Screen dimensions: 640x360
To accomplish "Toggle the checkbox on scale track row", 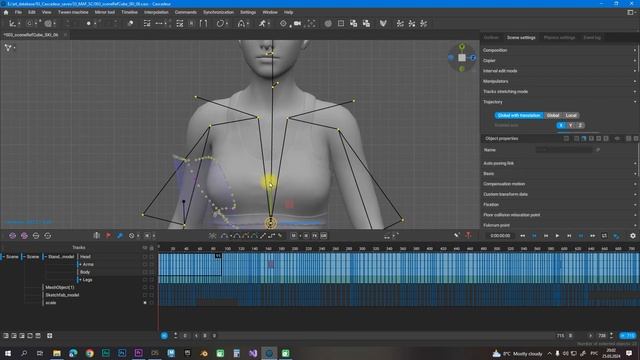I will pos(144,303).
